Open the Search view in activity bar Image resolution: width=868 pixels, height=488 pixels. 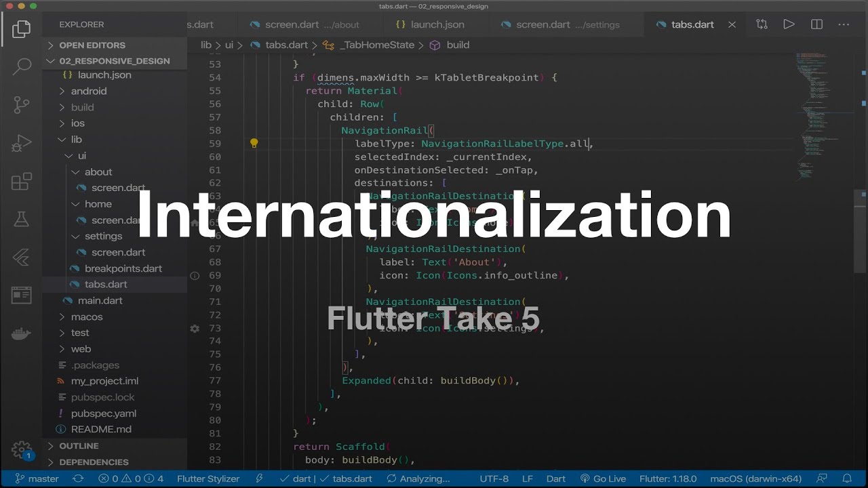point(21,66)
